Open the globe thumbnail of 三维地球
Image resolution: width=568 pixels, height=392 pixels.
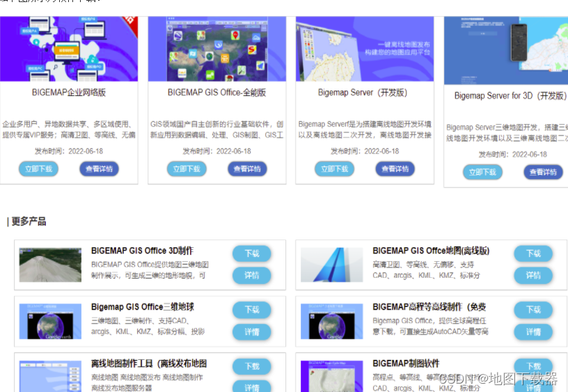coord(50,322)
